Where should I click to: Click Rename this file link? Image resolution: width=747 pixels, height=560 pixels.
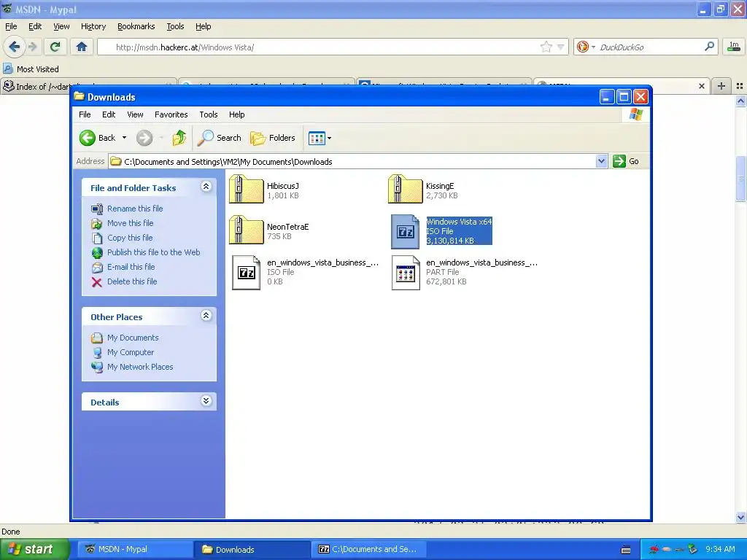pos(135,209)
